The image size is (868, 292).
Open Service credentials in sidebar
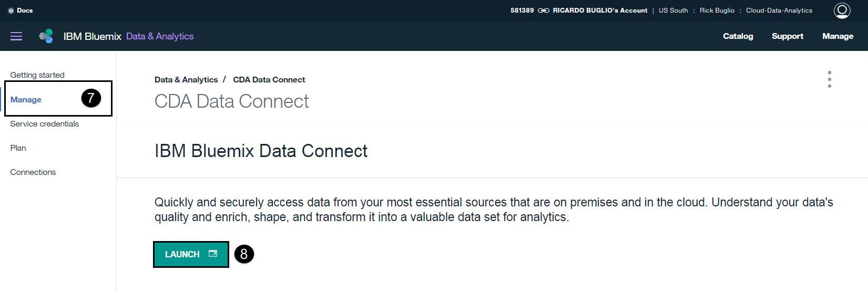click(x=45, y=124)
